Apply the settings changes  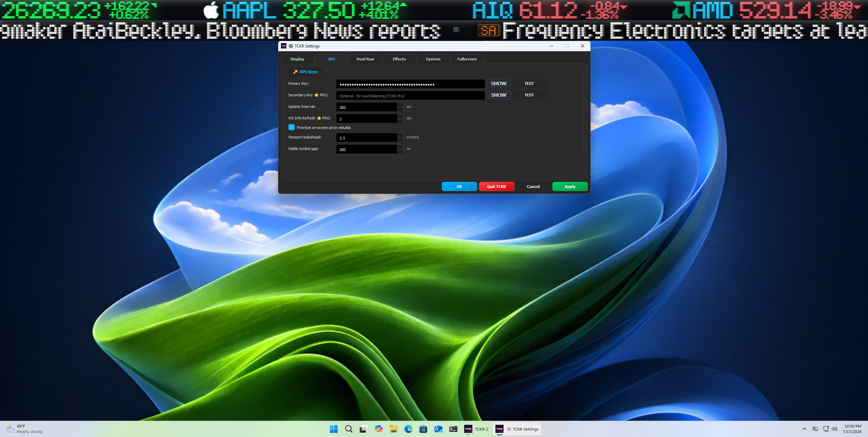(570, 187)
